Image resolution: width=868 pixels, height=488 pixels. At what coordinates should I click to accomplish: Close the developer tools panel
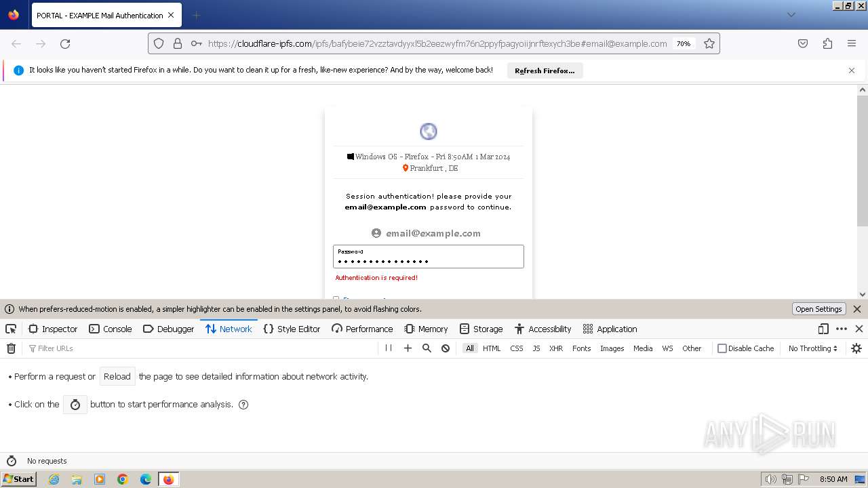tap(859, 329)
